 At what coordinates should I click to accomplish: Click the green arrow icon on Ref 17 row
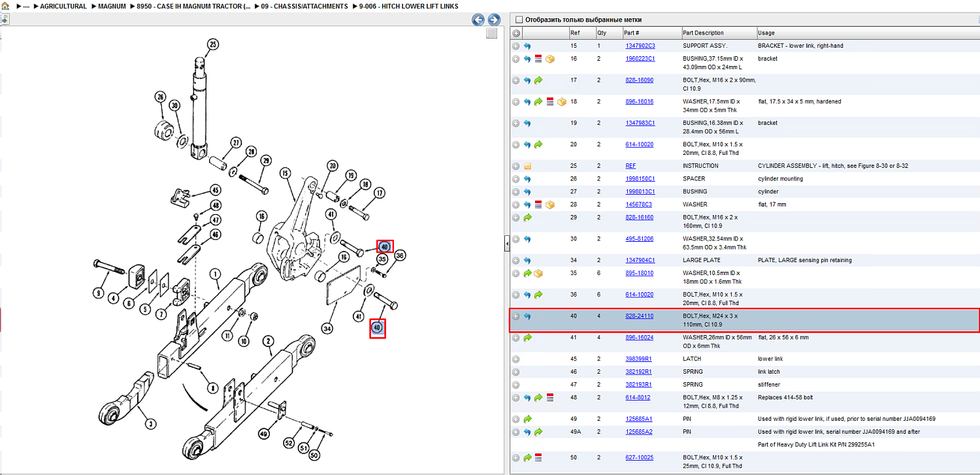click(x=538, y=80)
